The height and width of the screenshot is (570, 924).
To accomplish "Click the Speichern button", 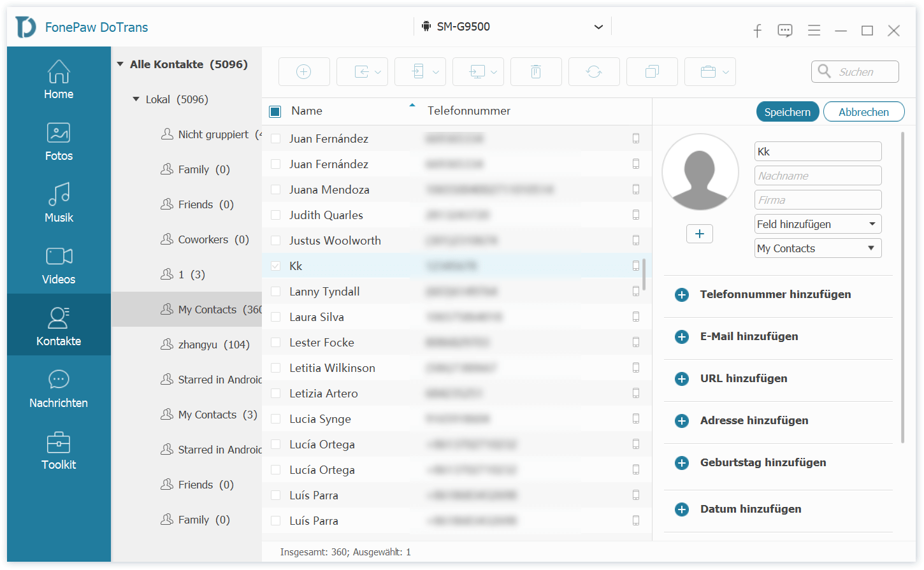I will click(x=788, y=112).
